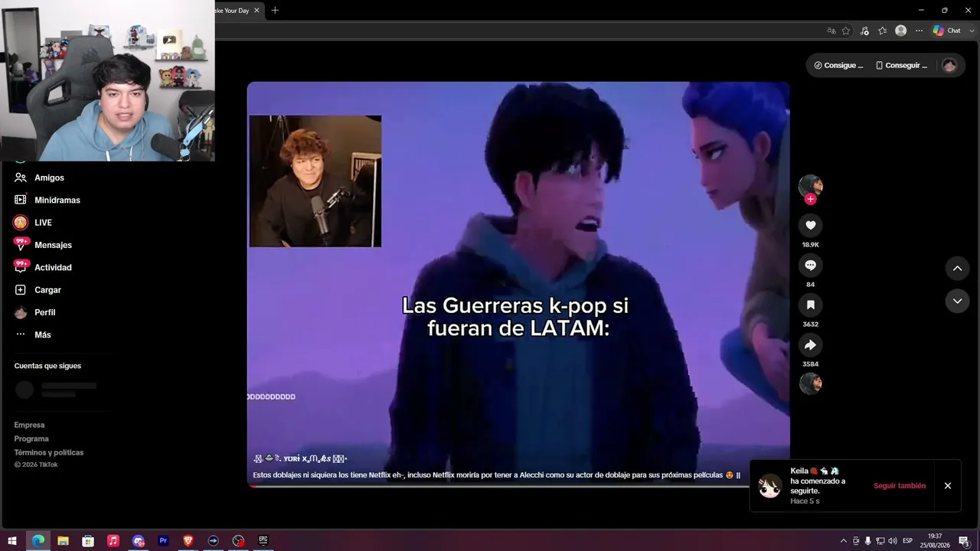Seek using the video progress bar

(518, 487)
